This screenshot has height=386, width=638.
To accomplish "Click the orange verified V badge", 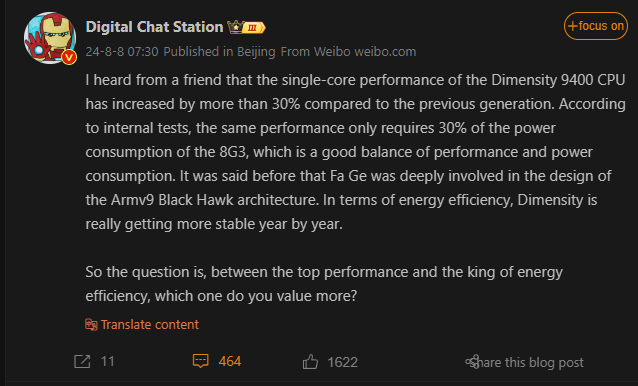I will [69, 57].
